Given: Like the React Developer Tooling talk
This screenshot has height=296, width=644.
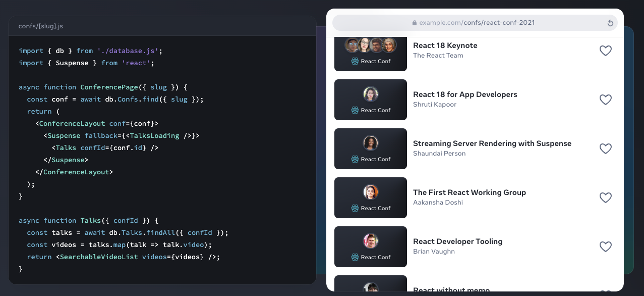Looking at the screenshot, I should tap(605, 246).
